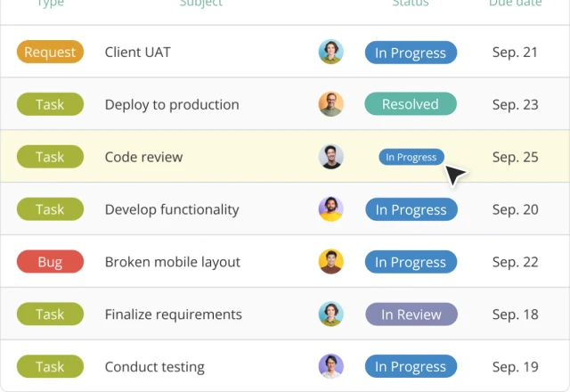The image size is (570, 392).
Task: Click assignee avatar for Broken mobile layout
Action: pyautogui.click(x=331, y=262)
